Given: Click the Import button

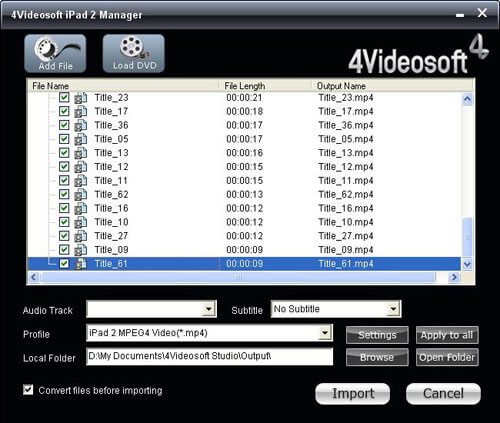Looking at the screenshot, I should [353, 394].
